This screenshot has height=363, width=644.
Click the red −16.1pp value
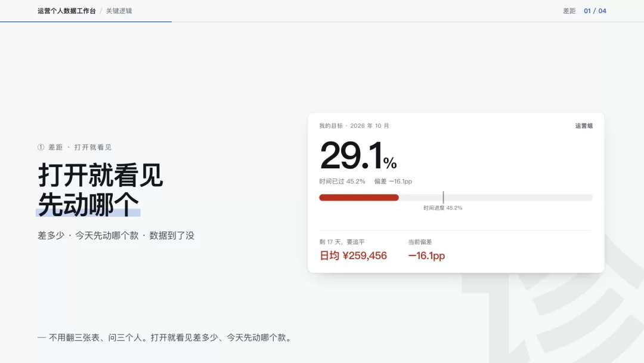pyautogui.click(x=426, y=256)
